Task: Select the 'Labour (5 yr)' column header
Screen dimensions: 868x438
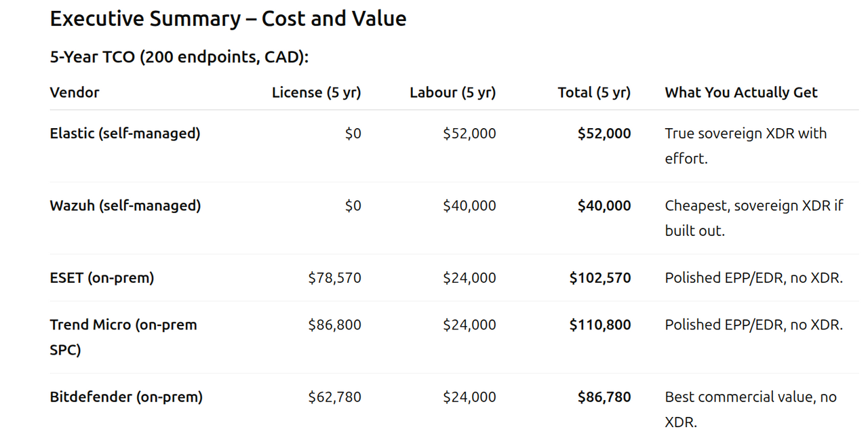Action: coord(452,92)
